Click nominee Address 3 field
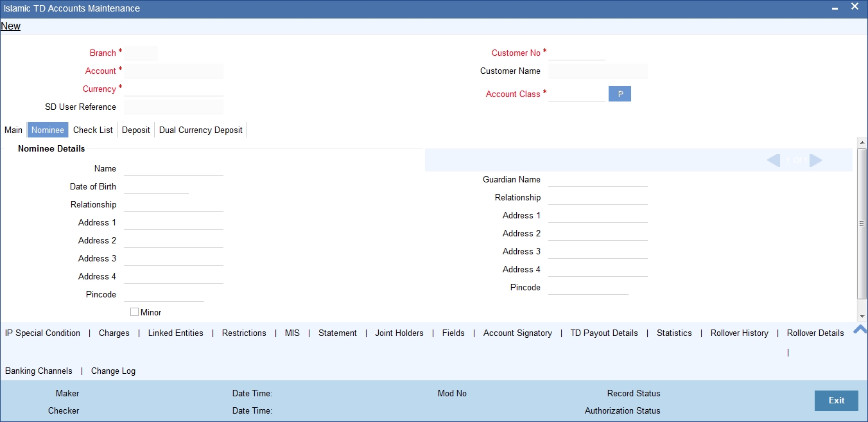The image size is (868, 422). click(x=173, y=258)
